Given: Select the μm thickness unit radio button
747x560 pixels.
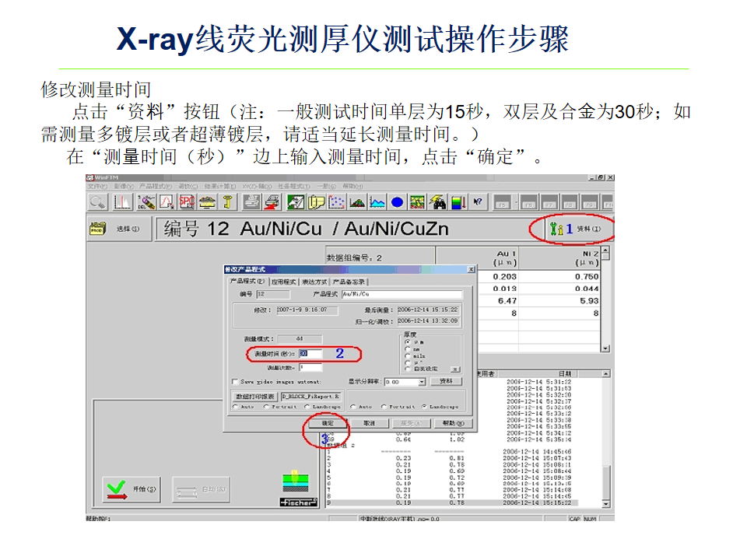Looking at the screenshot, I should pyautogui.click(x=408, y=343).
